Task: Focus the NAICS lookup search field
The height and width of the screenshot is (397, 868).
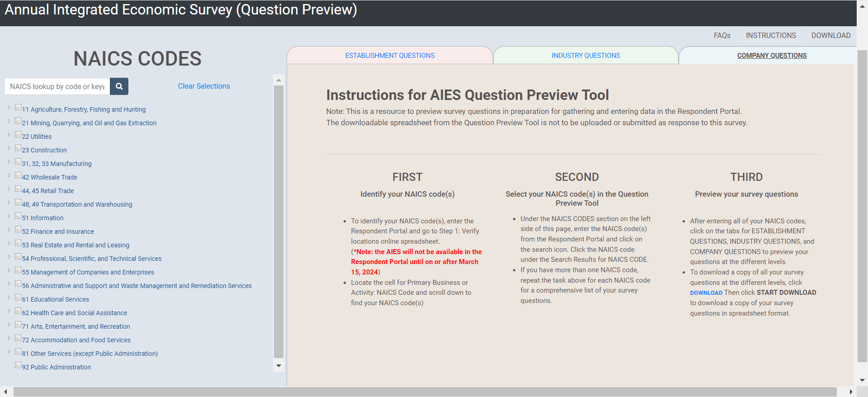Action: (57, 86)
